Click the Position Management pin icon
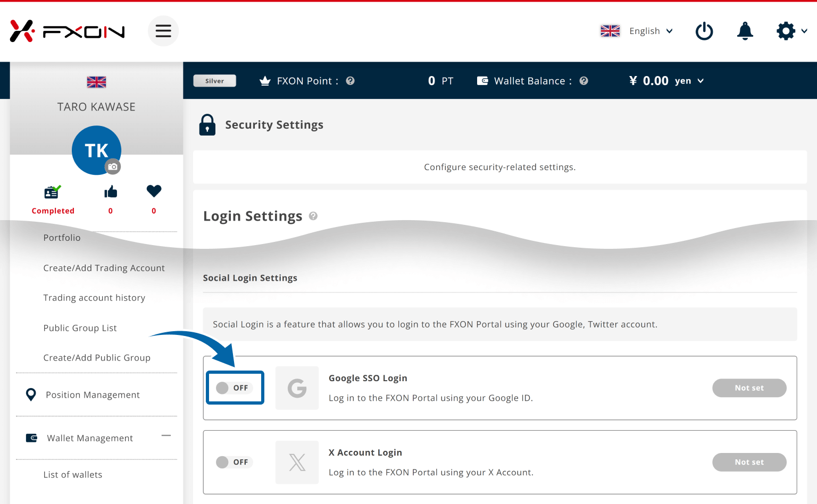Screen dimensions: 817x504 [31, 394]
